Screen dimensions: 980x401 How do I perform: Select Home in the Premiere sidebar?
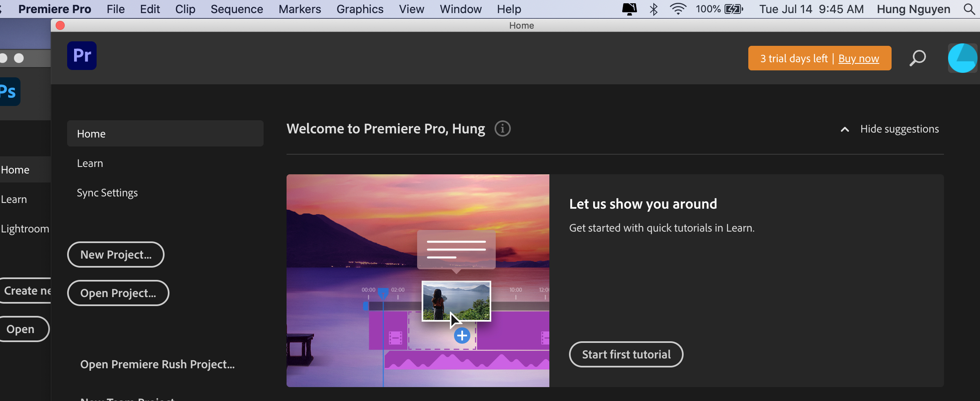tap(165, 133)
